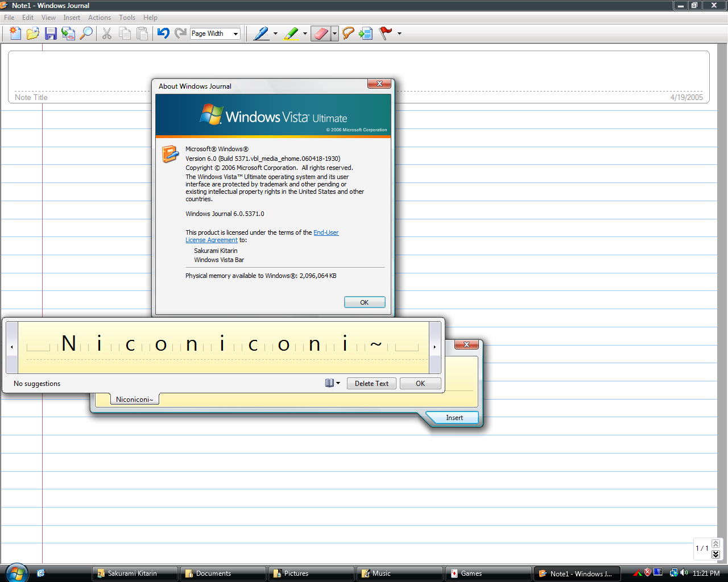Click the Internet Explorer quick launch icon
Viewport: 728px width, 582px height.
(41, 573)
